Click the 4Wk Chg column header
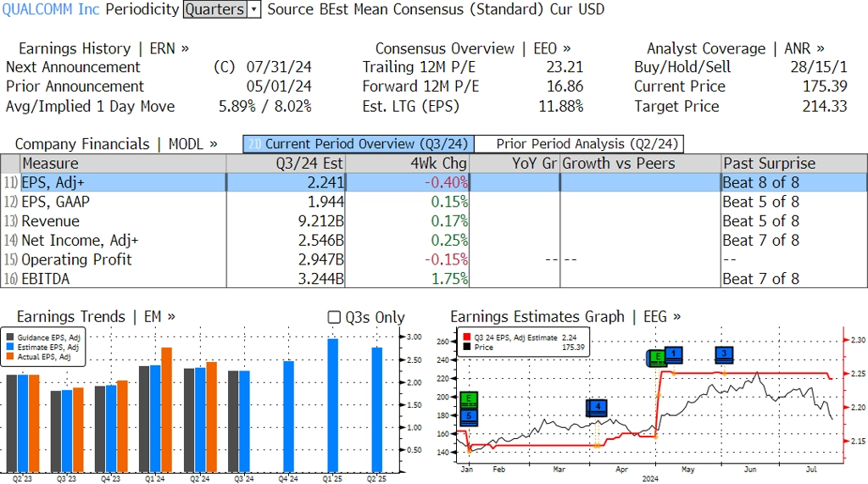This screenshot has width=868, height=484. (408, 164)
